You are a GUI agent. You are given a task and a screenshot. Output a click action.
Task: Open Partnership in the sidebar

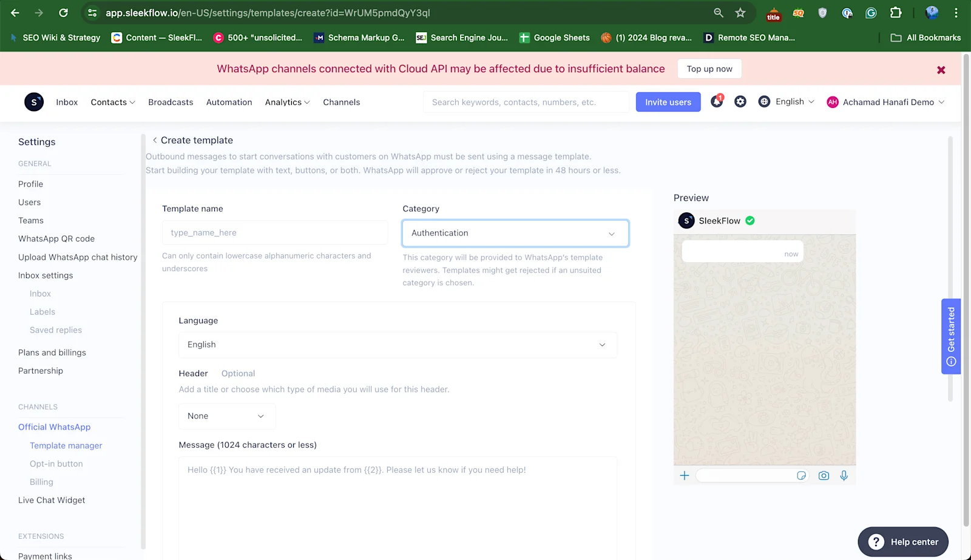click(x=41, y=371)
